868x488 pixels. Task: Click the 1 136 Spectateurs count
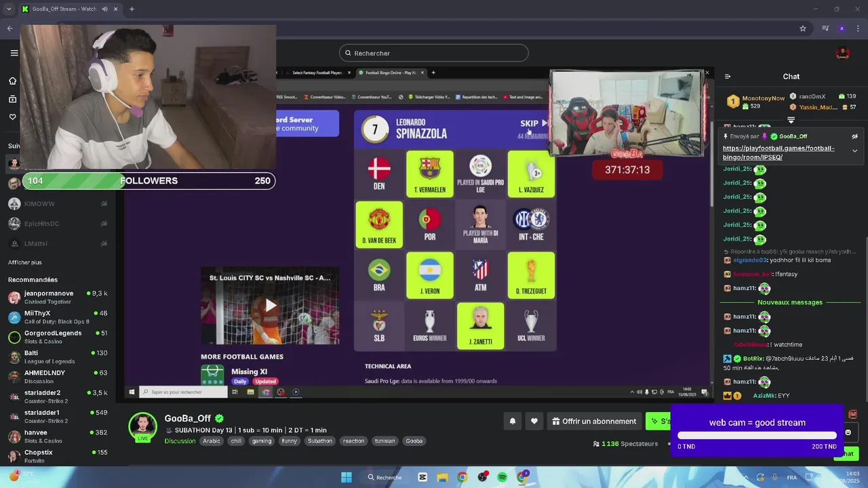(625, 444)
